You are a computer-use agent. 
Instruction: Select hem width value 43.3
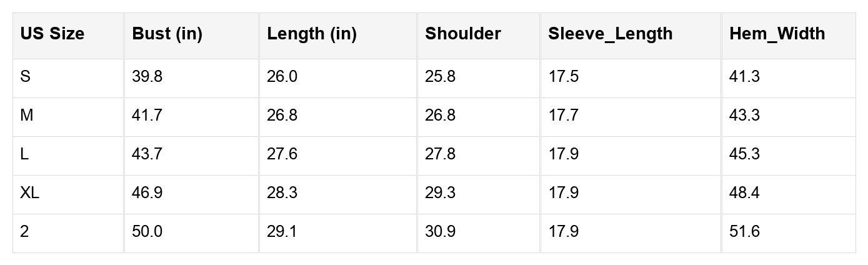(x=745, y=116)
